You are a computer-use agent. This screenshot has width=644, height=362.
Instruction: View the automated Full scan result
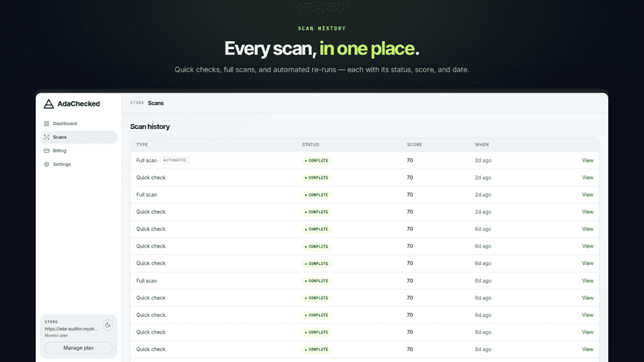[587, 161]
